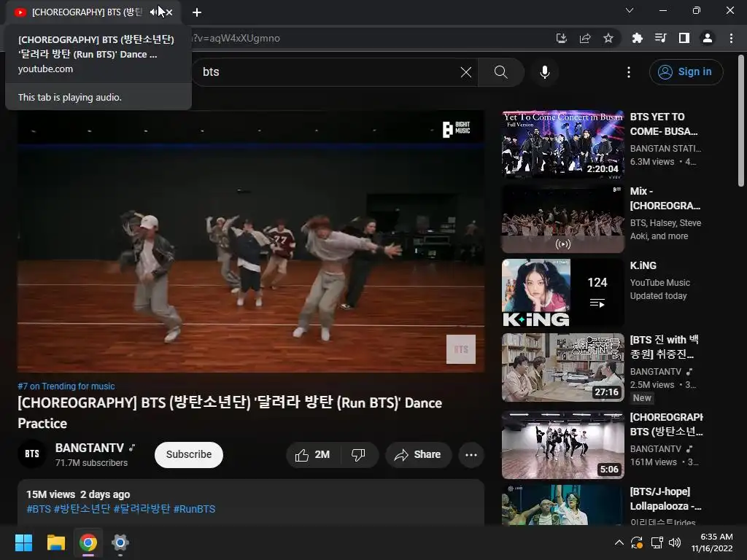
Task: Like the video (2M thumbs up)
Action: [x=312, y=455]
